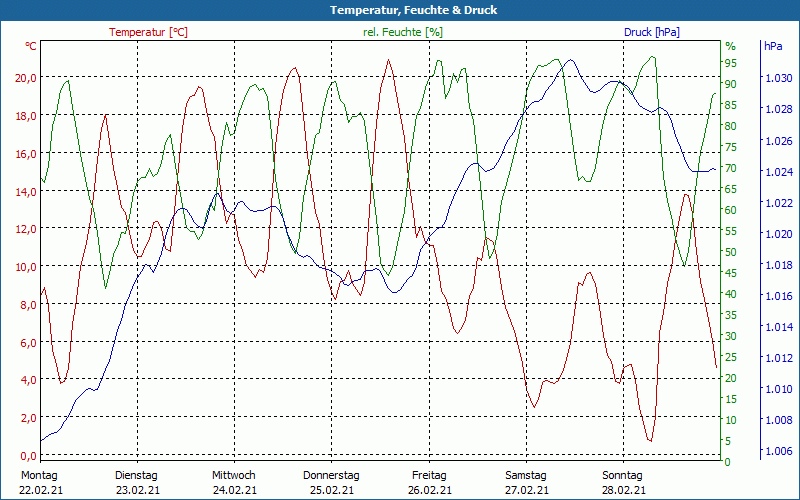Click the green '75' humidity axis value
Screen dimensions: 800x500
coord(731,147)
